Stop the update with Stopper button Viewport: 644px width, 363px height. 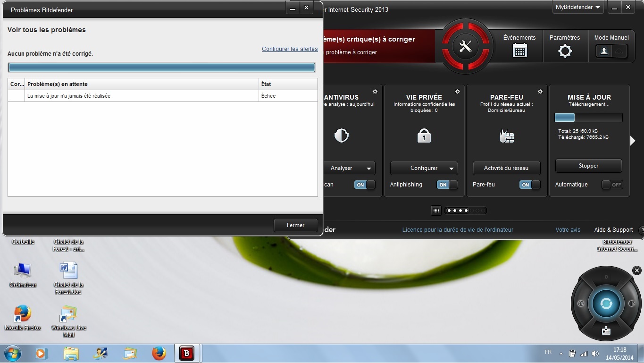[x=588, y=166]
